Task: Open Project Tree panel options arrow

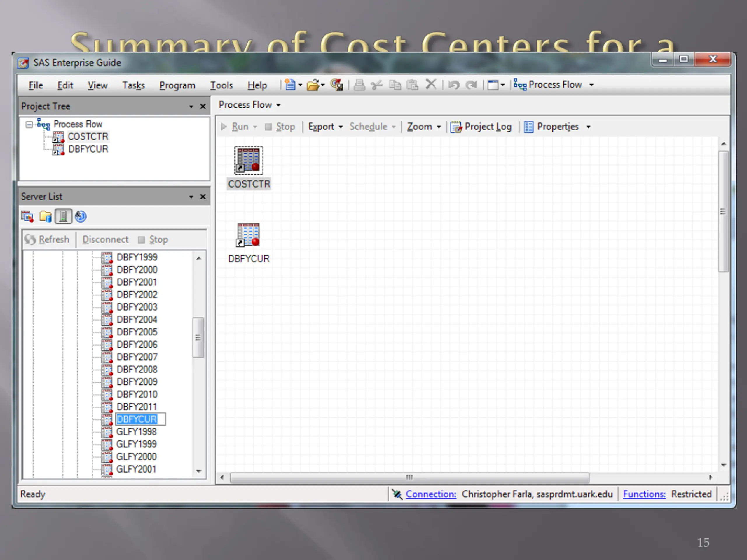Action: tap(191, 106)
